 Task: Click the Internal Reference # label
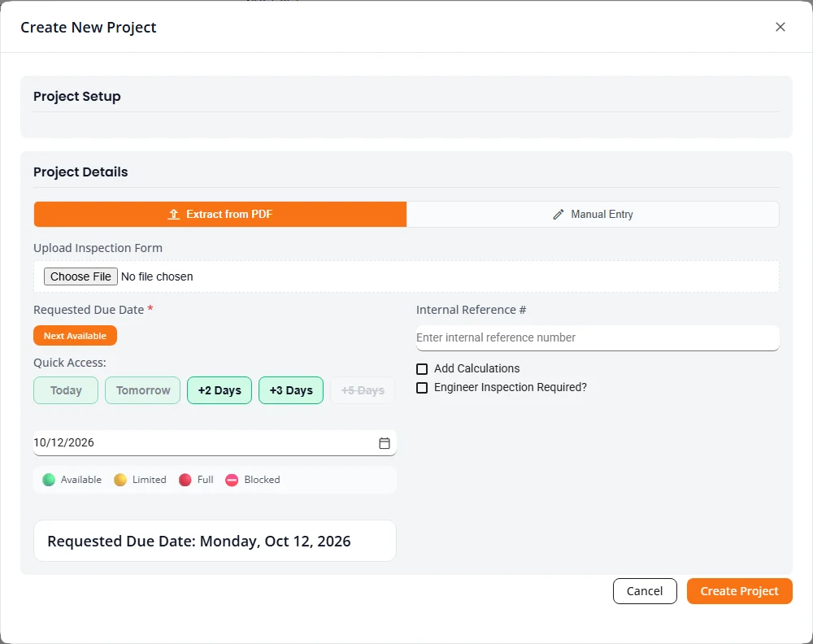click(471, 310)
